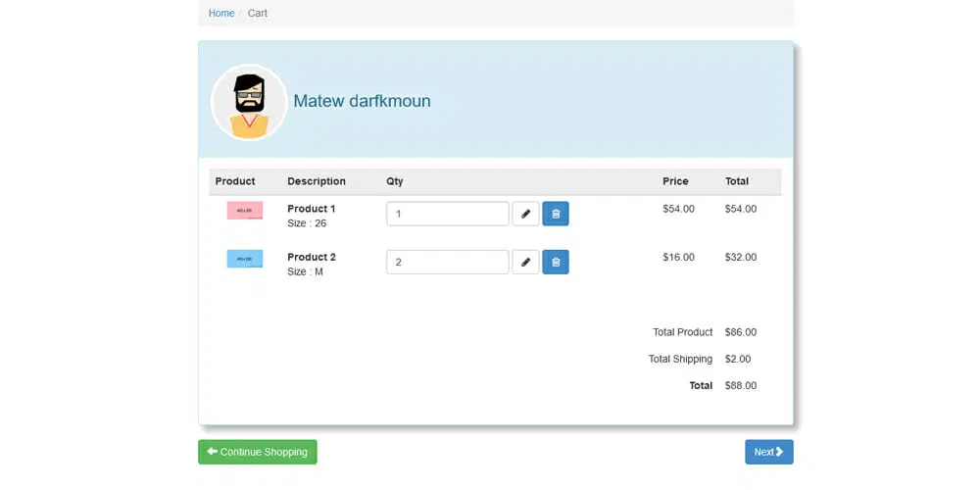Click the Continue Shopping button
The height and width of the screenshot is (490, 980).
coord(258,452)
